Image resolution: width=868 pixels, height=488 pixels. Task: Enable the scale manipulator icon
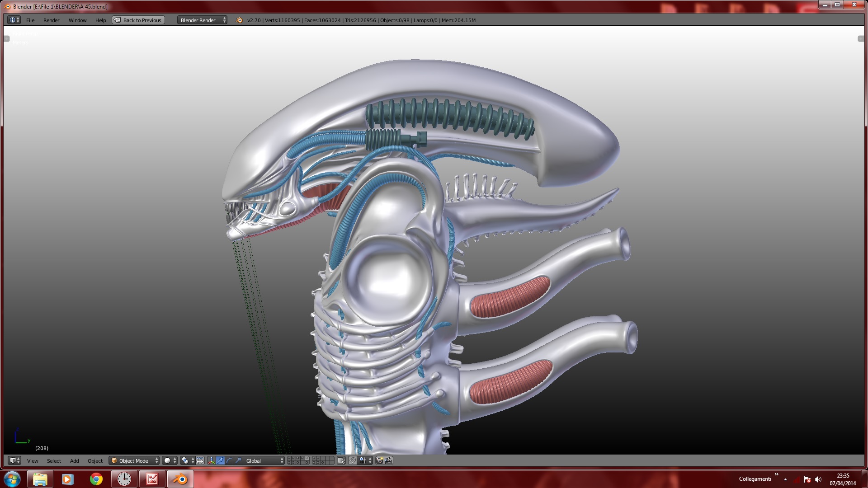coord(238,461)
